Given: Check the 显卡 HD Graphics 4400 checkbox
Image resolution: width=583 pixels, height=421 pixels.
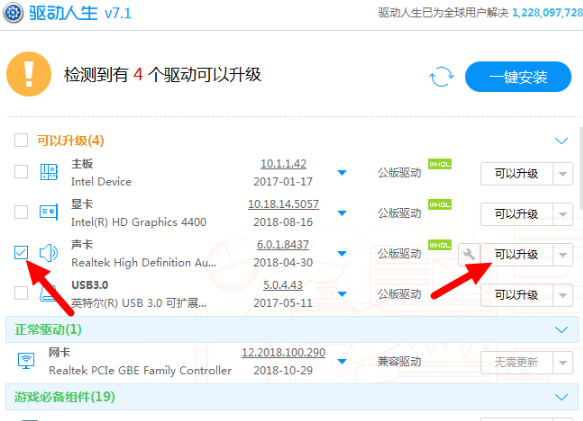Looking at the screenshot, I should click(21, 212).
